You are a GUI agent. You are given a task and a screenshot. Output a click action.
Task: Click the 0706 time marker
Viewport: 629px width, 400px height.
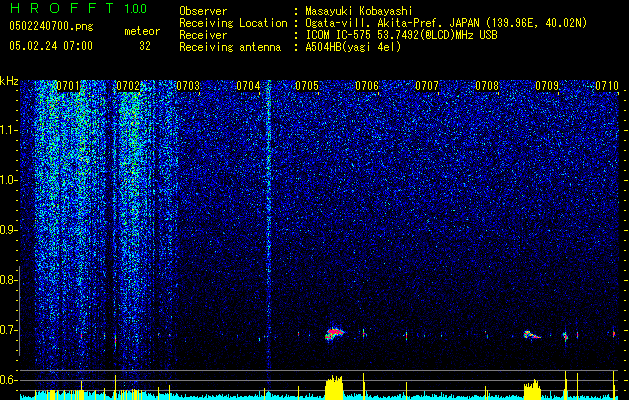[x=367, y=86]
